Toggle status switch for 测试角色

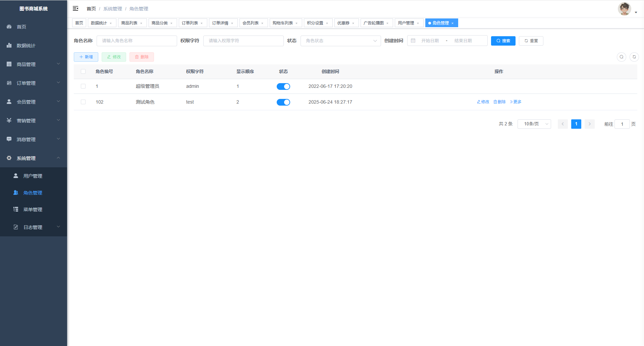(x=283, y=102)
